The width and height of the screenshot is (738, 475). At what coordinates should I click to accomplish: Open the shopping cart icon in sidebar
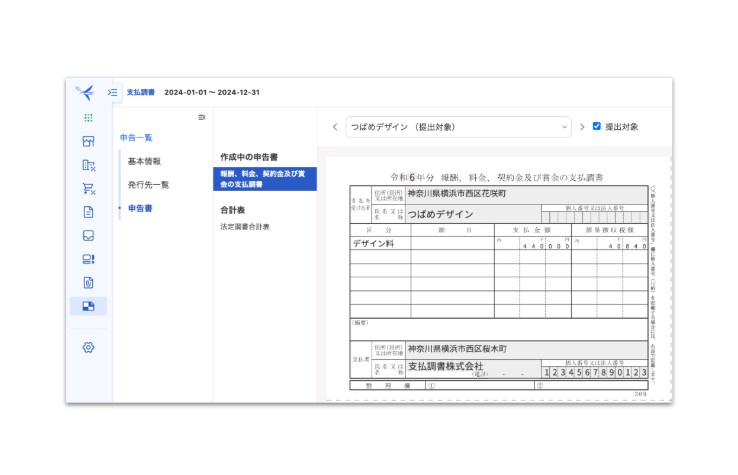click(x=88, y=188)
